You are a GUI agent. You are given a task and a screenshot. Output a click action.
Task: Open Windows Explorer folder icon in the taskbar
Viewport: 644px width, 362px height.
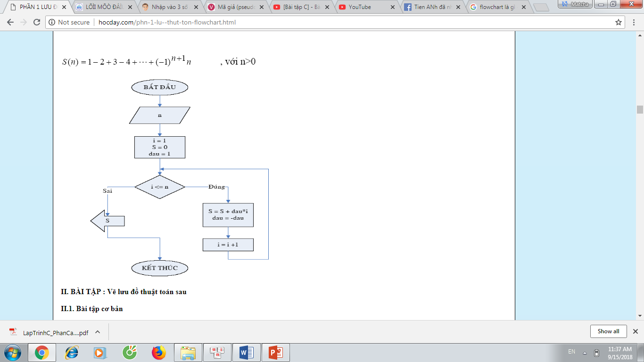(x=188, y=353)
